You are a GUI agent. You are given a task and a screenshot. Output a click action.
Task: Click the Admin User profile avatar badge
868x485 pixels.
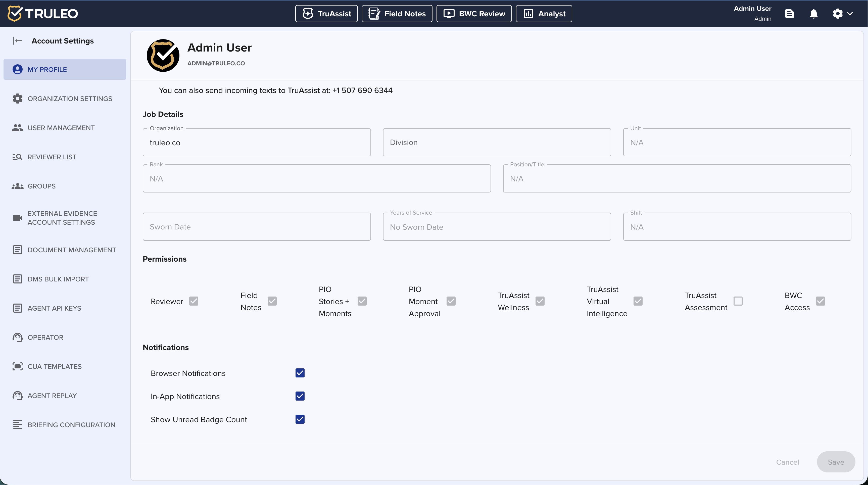point(163,56)
